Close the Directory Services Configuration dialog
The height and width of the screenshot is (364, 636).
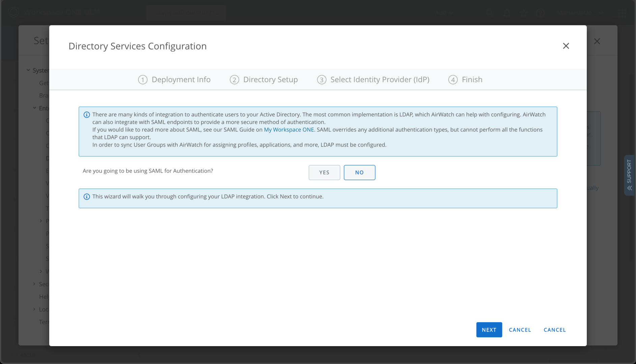coord(566,46)
